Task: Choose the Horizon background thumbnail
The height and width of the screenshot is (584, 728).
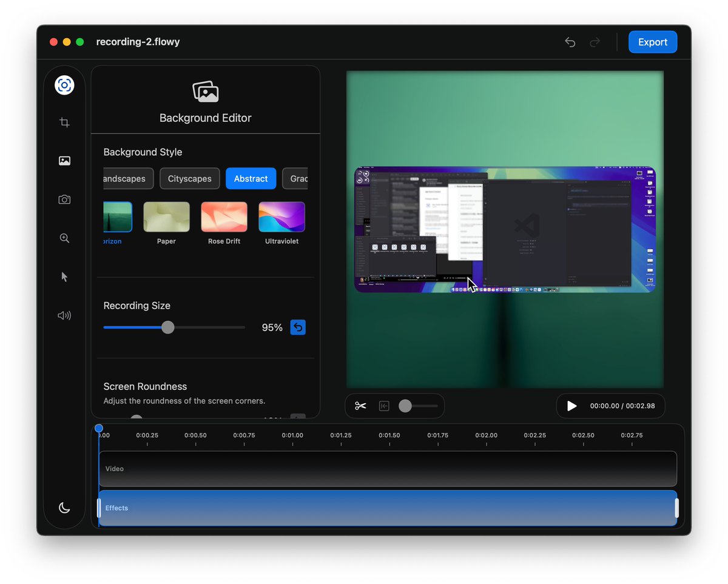Action: tap(118, 217)
